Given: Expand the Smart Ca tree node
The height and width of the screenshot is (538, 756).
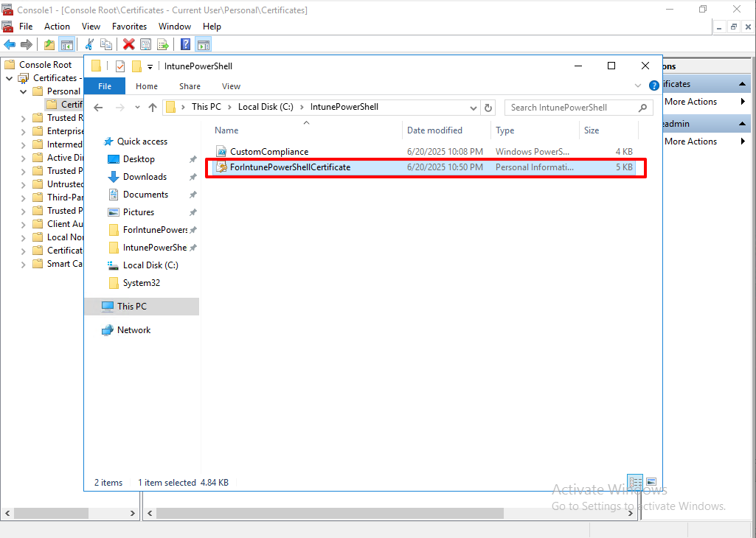Looking at the screenshot, I should (x=23, y=264).
